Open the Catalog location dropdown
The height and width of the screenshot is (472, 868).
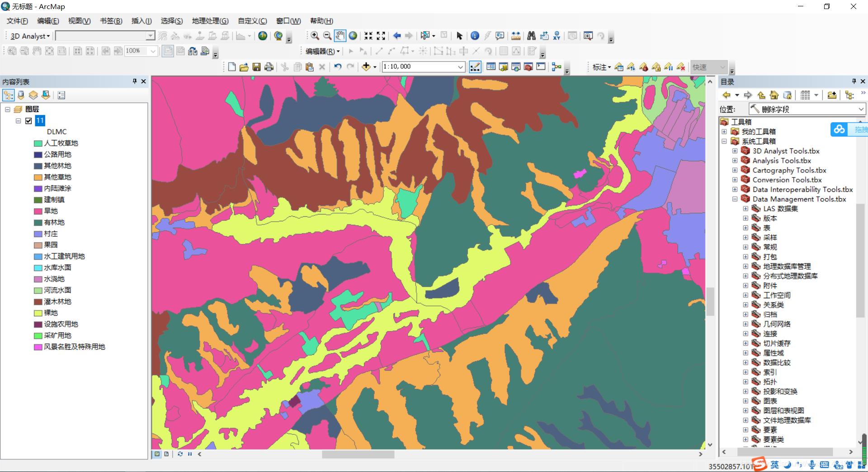click(860, 109)
